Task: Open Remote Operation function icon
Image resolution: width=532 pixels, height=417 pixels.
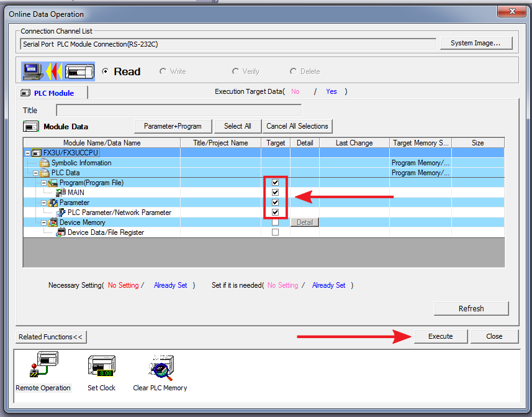Action: point(43,367)
